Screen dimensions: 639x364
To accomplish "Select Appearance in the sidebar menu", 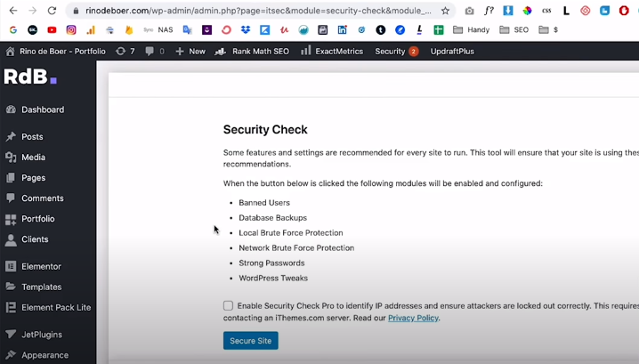I will pos(44,355).
